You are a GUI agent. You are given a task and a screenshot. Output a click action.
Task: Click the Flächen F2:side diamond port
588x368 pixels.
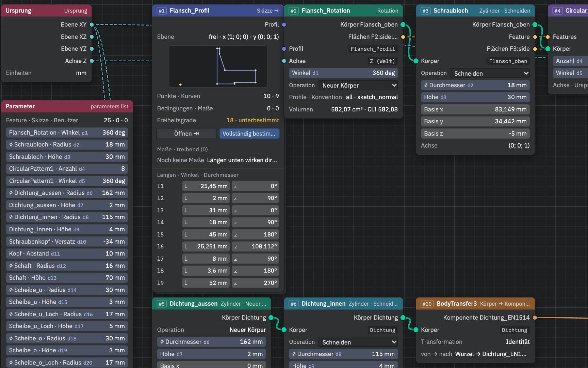coord(403,37)
